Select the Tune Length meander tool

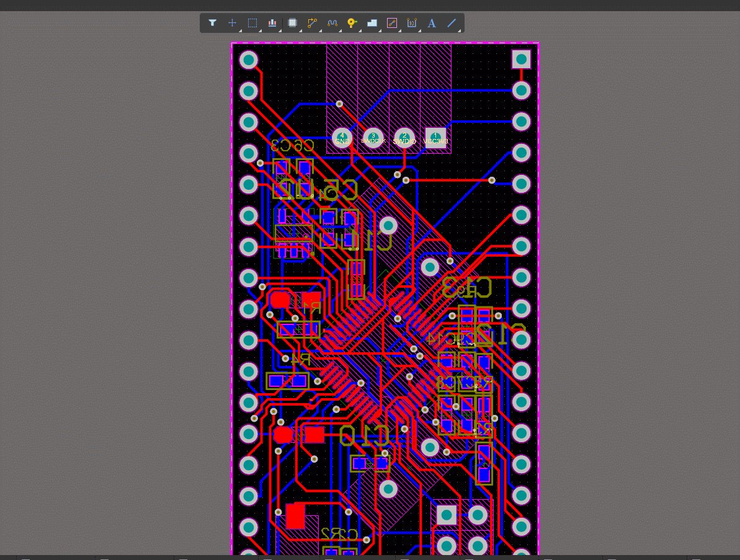click(x=332, y=23)
